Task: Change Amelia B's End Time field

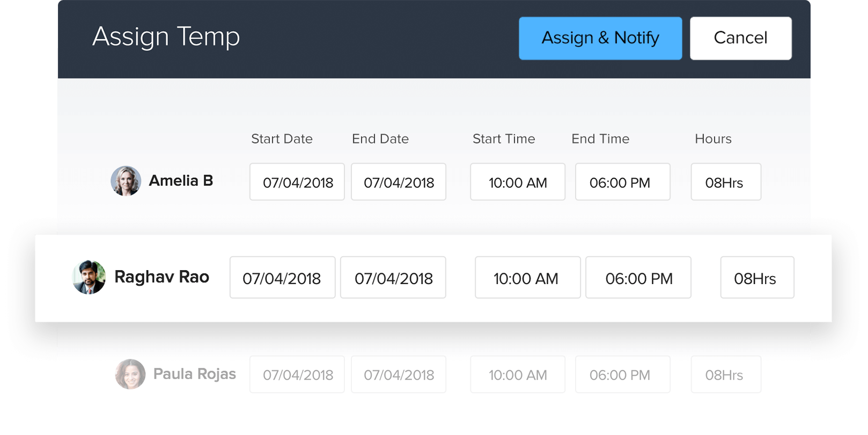Action: [622, 182]
